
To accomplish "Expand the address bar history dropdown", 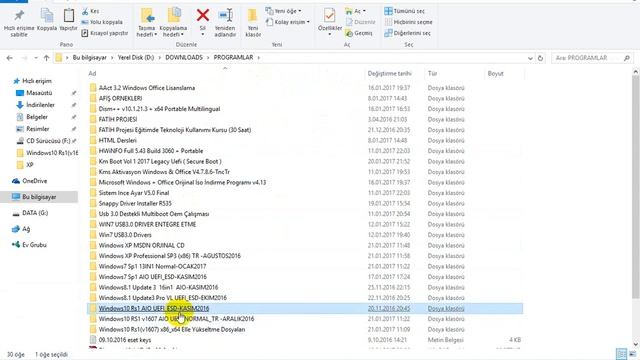I will [x=530, y=58].
